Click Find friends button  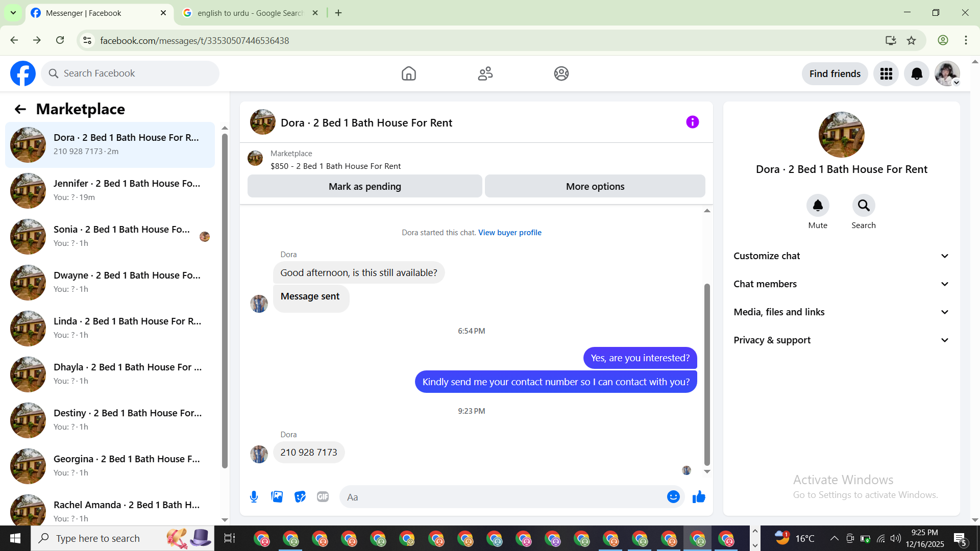(835, 73)
